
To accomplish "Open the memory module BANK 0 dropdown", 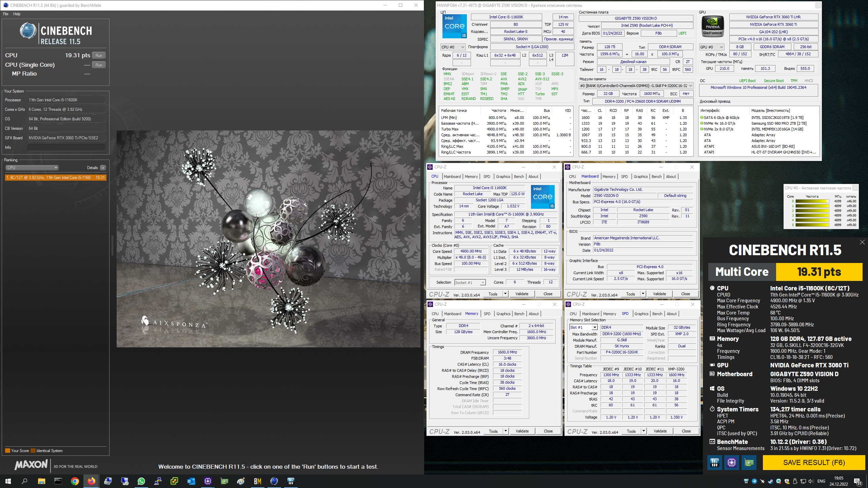I will (636, 86).
